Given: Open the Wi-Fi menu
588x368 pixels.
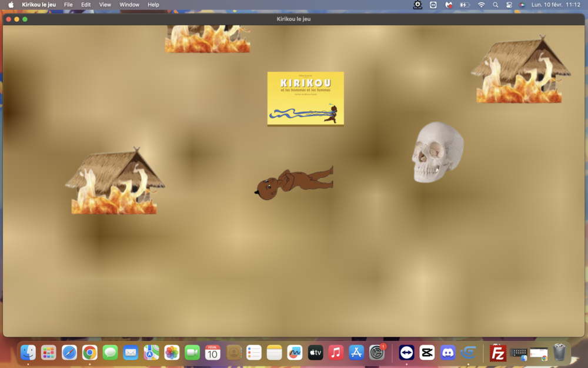Looking at the screenshot, I should pyautogui.click(x=481, y=5).
